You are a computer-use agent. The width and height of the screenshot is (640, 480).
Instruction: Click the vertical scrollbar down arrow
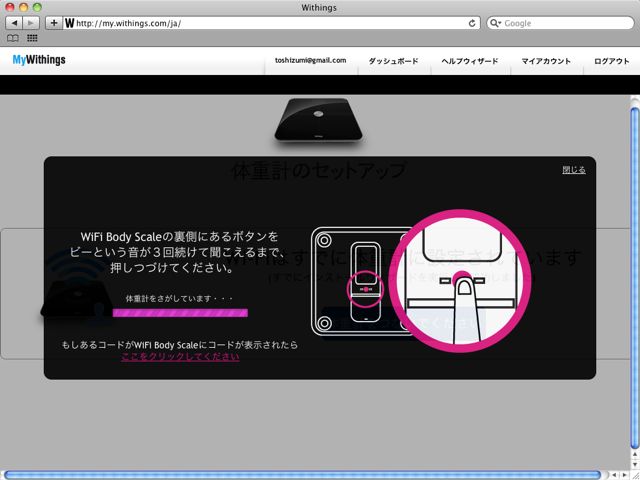634,463
